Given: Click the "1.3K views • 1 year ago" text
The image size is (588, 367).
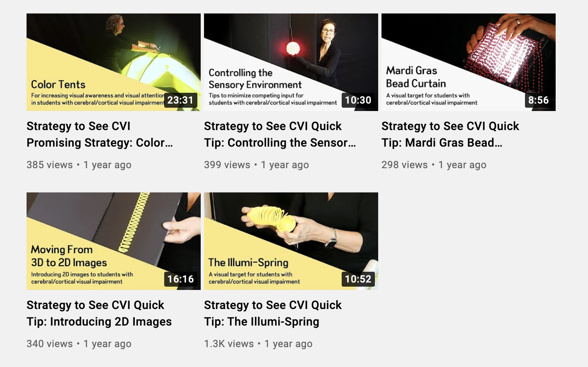Looking at the screenshot, I should (258, 344).
